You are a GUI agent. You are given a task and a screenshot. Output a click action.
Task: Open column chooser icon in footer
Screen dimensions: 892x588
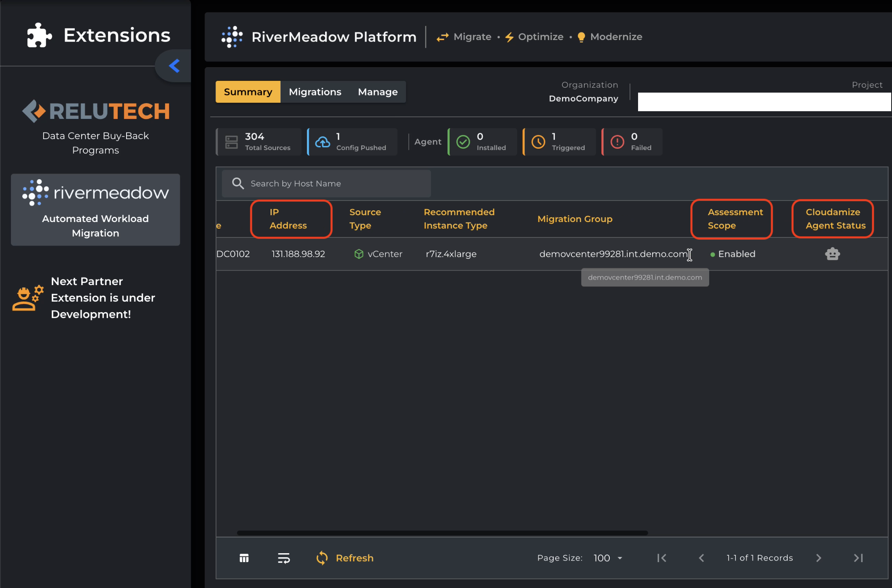[x=244, y=558]
